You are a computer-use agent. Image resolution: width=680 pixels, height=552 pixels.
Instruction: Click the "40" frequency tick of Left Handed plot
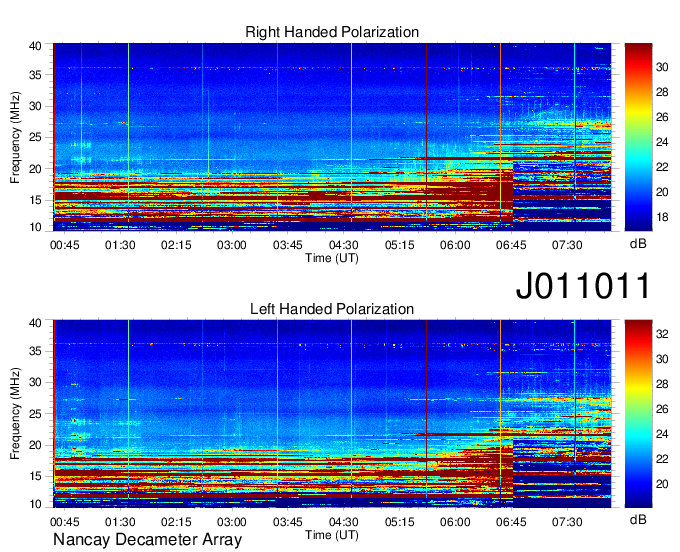click(x=35, y=323)
